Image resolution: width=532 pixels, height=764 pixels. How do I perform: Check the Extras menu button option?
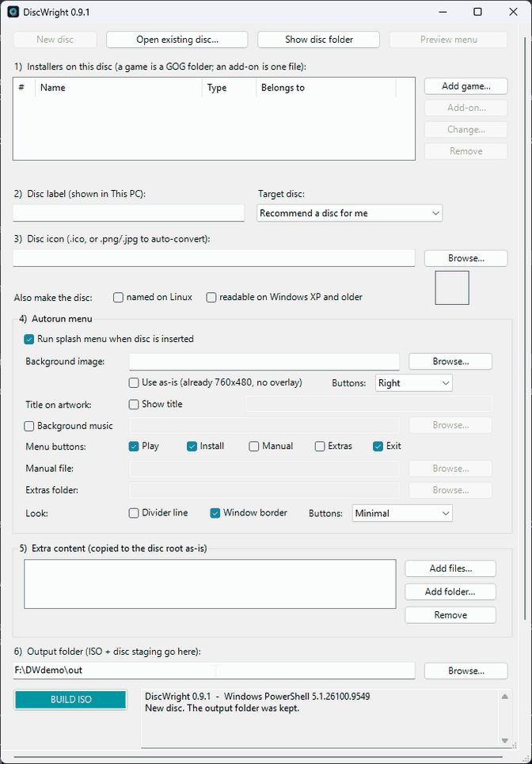tap(333, 447)
